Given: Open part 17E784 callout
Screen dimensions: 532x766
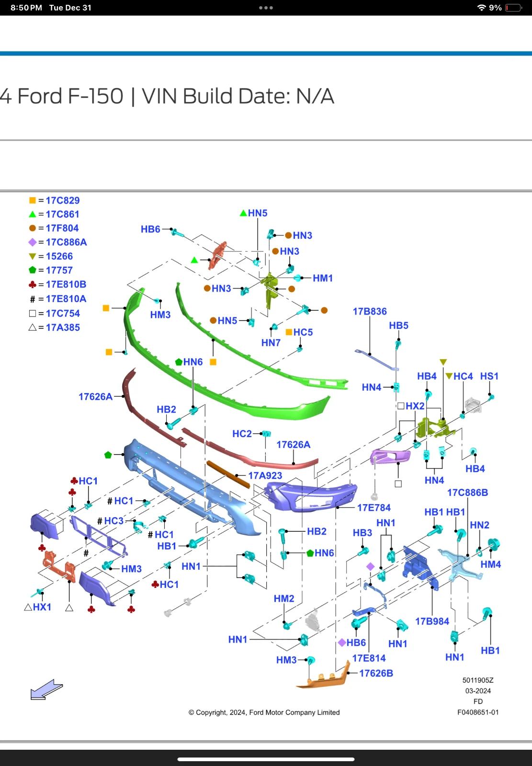Looking at the screenshot, I should click(374, 507).
